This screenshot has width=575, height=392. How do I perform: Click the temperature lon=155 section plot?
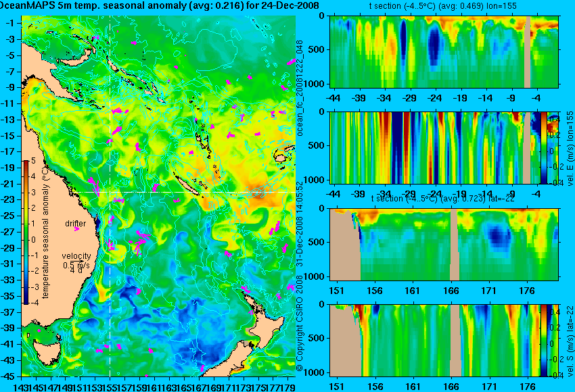point(444,51)
